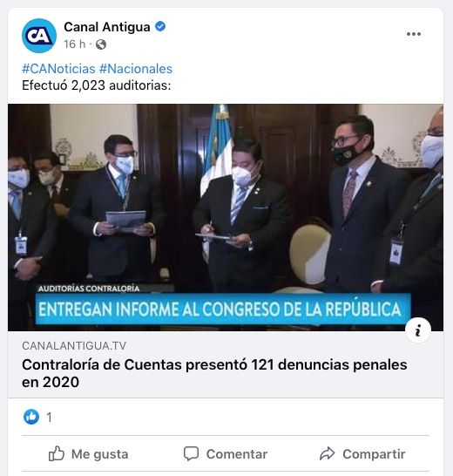Open the three-dot post options menu

414,34
